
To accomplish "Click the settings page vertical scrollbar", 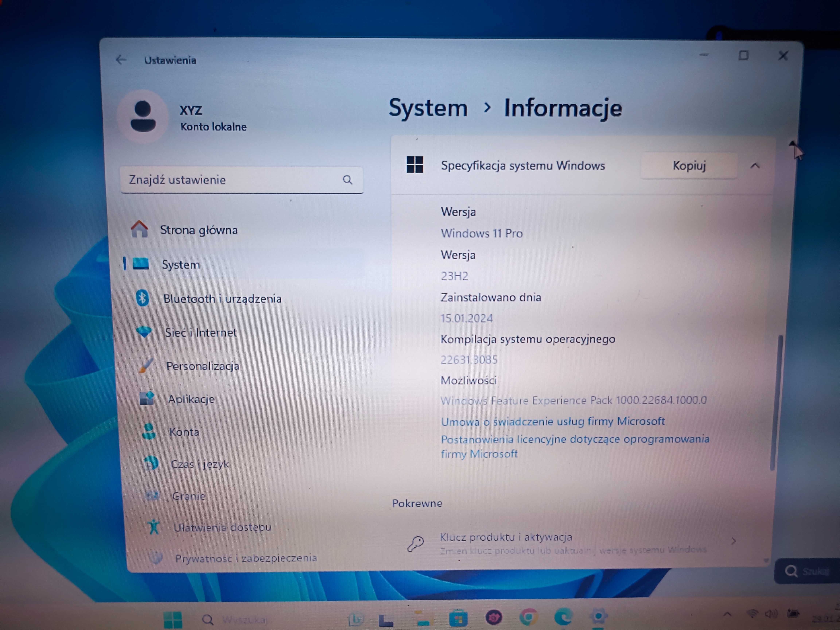I will click(x=776, y=402).
